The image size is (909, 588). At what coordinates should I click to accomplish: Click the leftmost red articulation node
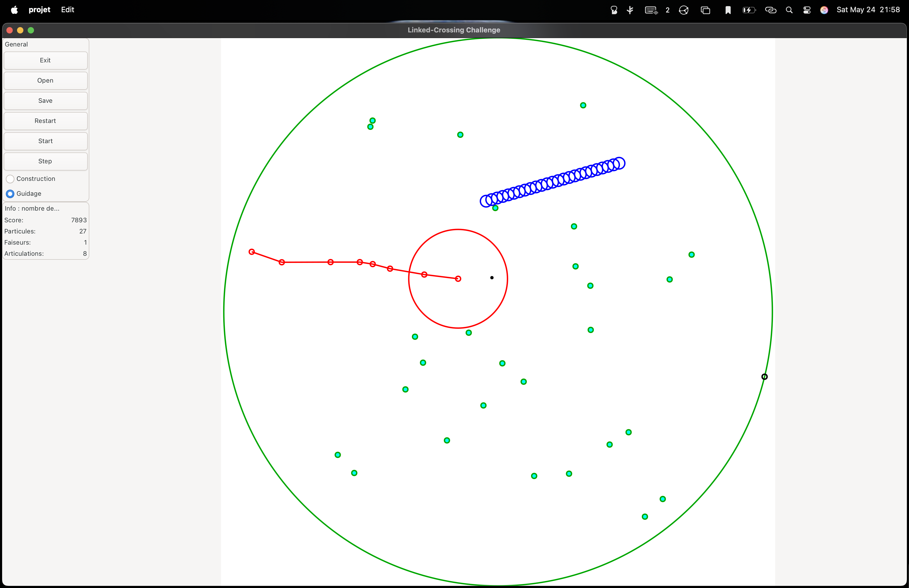pos(252,252)
